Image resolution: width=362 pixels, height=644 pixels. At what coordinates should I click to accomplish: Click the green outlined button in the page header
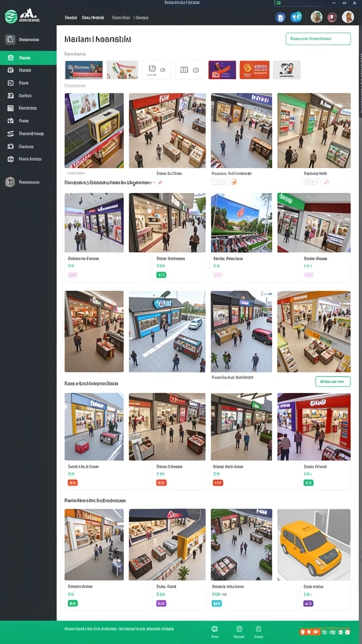318,38
